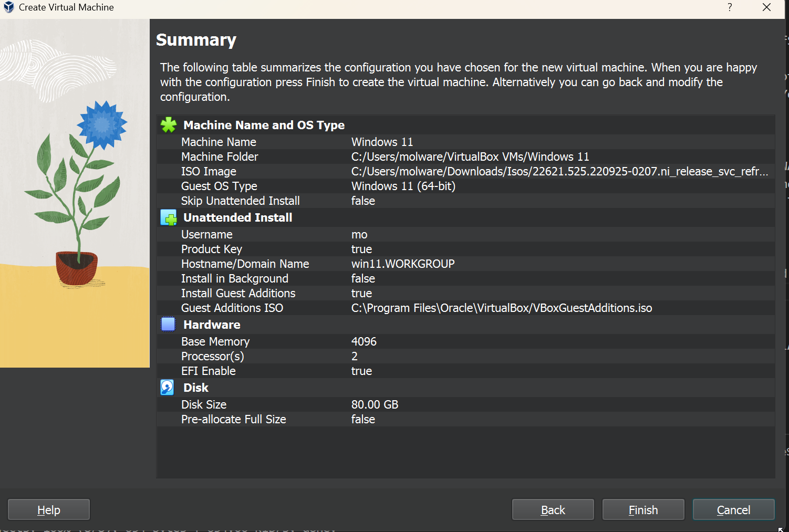Click the question mark help icon
The width and height of the screenshot is (789, 532).
[x=730, y=7]
